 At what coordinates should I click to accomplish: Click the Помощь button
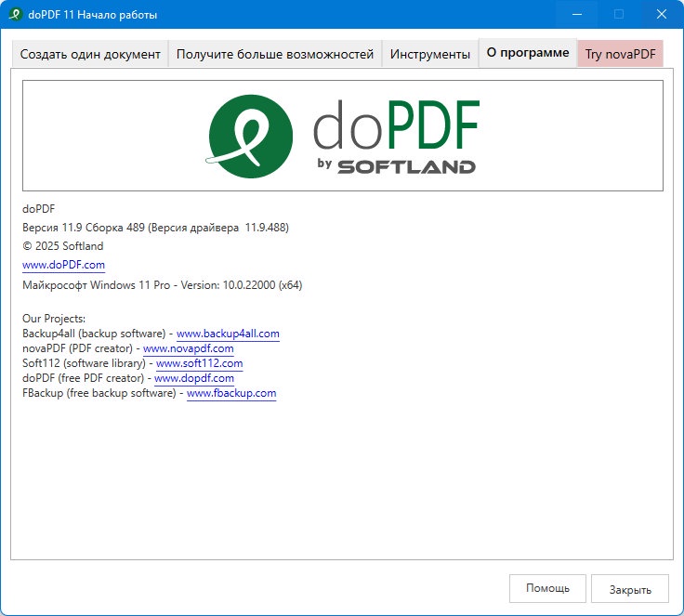pyautogui.click(x=547, y=588)
